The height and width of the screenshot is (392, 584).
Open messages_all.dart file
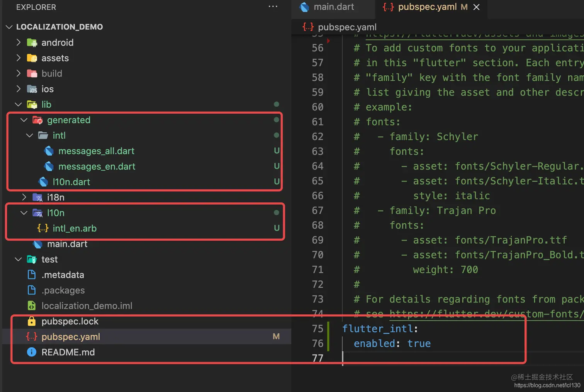tap(96, 151)
